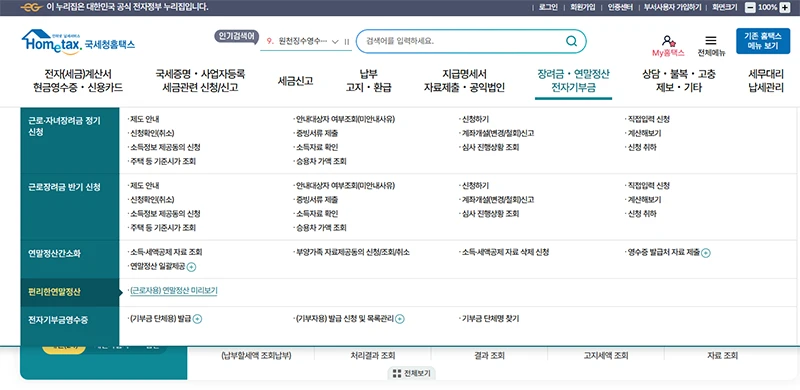800x390 pixels.
Task: Open 세무대리 납세관리 menu
Action: coord(766,81)
